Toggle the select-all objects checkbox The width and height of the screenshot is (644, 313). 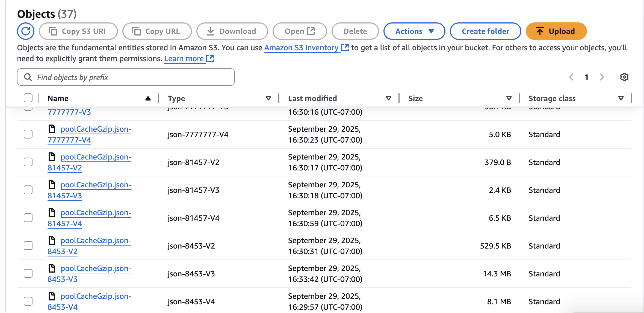click(28, 98)
